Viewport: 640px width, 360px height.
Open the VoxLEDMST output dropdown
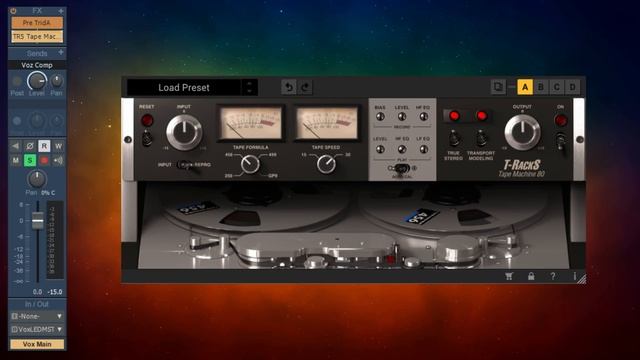pyautogui.click(x=37, y=329)
